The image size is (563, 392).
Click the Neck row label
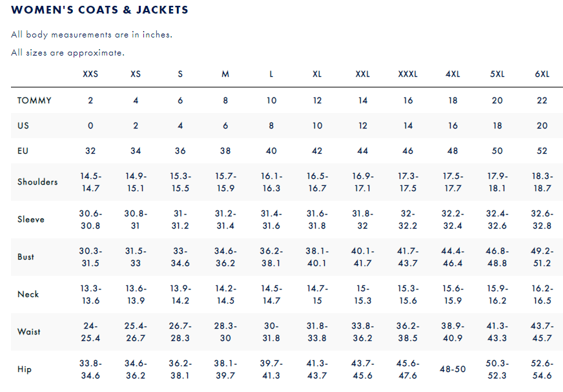point(28,294)
